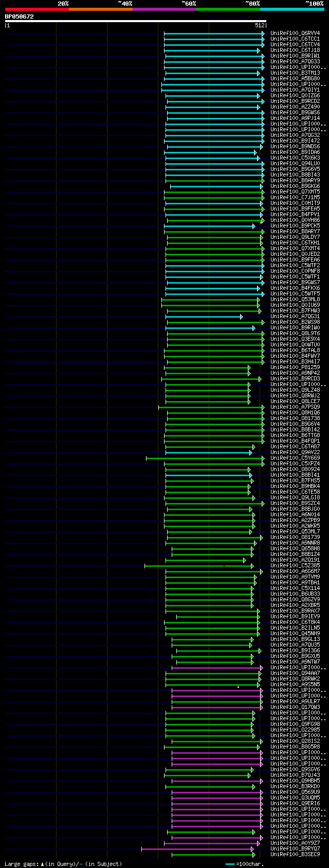
Task: Select the UniRef100_A2Z490 entry
Action: click(295, 107)
